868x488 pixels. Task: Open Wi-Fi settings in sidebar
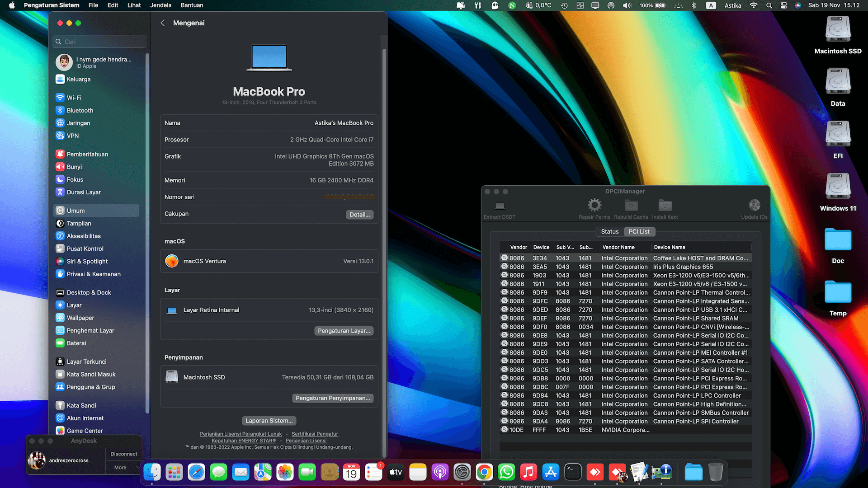96,98
